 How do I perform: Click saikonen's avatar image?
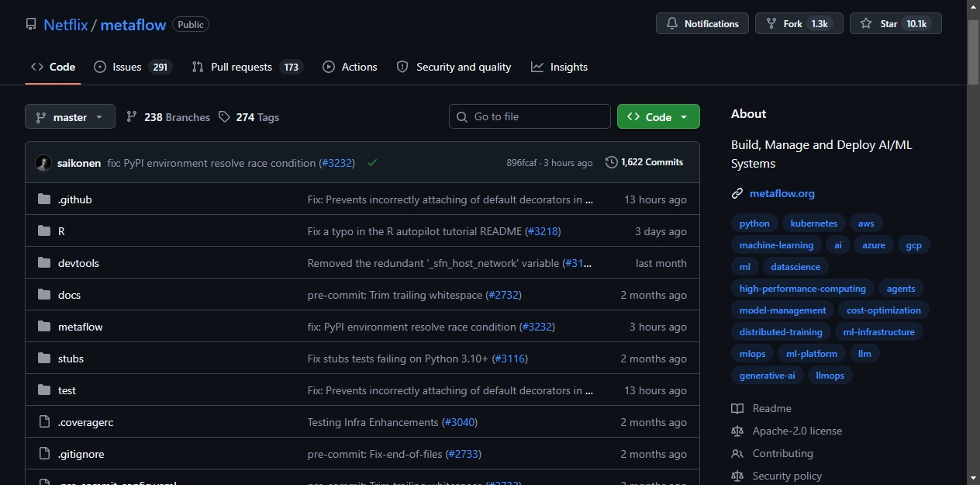point(43,163)
